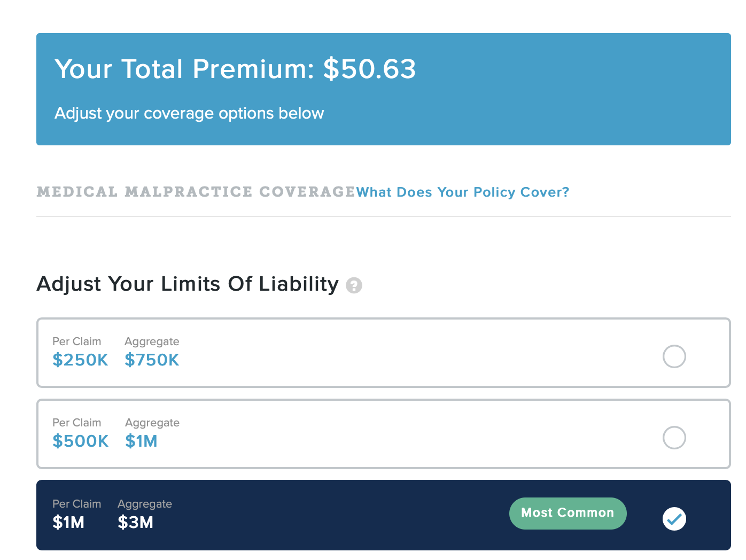This screenshot has height=560, width=746.
Task: Click the $500K per claim amount
Action: tap(80, 441)
